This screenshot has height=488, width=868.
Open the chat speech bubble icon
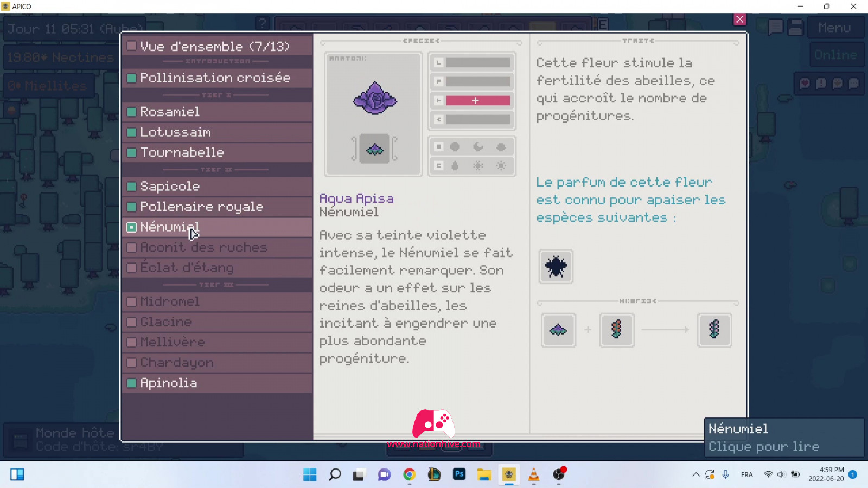pyautogui.click(x=775, y=27)
